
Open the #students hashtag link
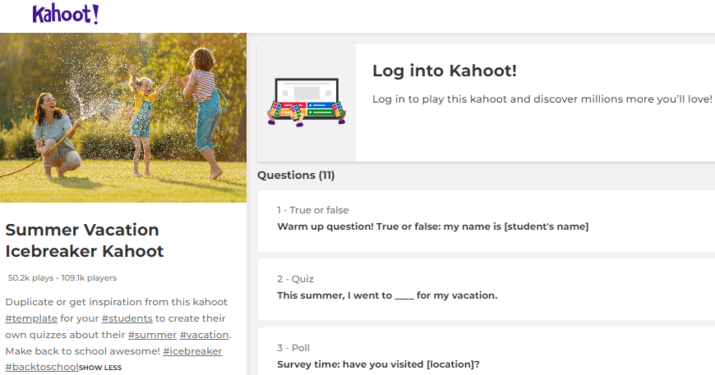click(127, 318)
